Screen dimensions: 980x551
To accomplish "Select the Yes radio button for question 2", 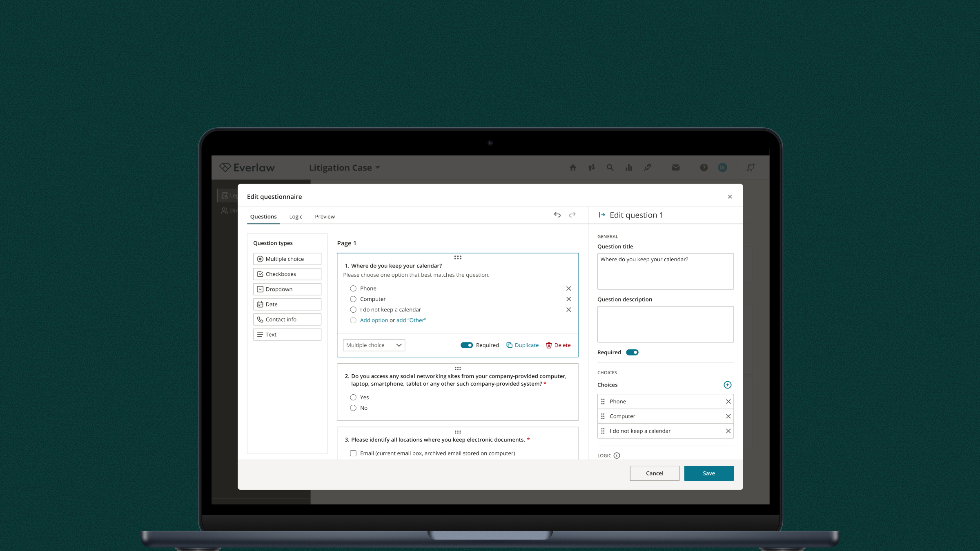I will pyautogui.click(x=353, y=397).
